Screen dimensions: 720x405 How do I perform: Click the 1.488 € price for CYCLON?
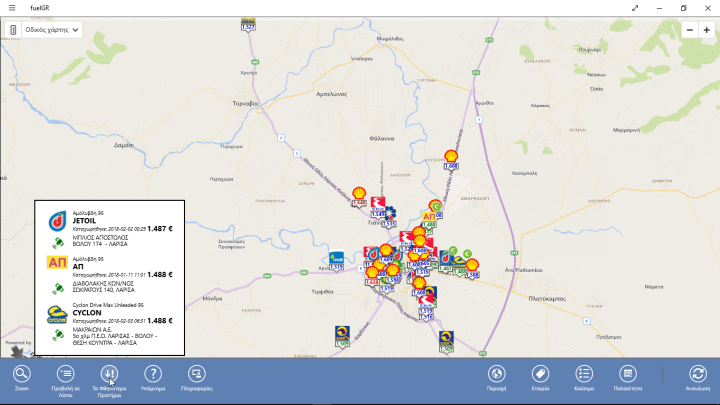point(160,321)
